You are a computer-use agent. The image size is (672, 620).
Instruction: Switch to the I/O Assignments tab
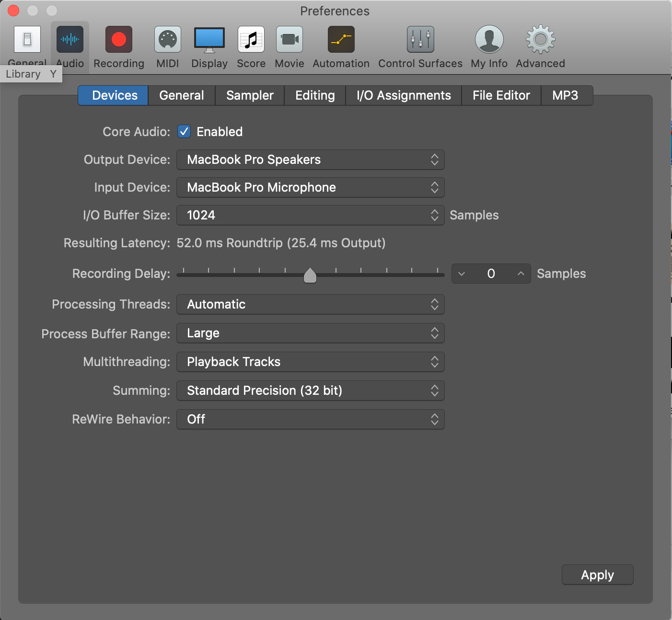pyautogui.click(x=404, y=95)
